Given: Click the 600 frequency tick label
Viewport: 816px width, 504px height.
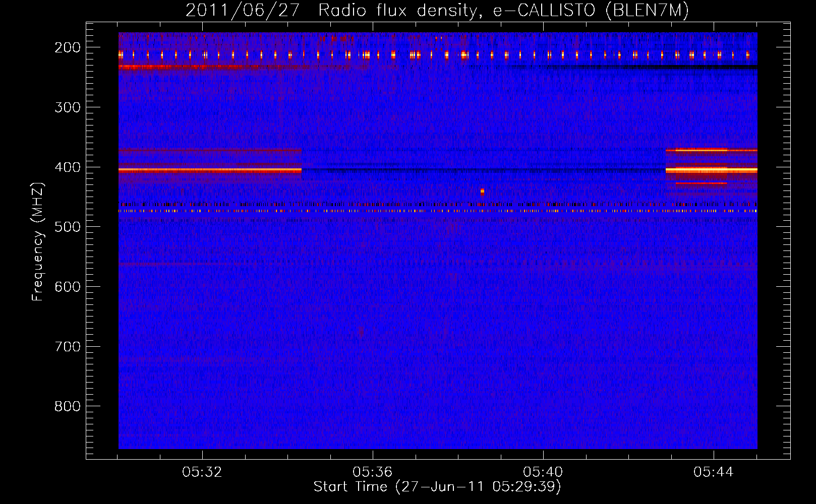Looking at the screenshot, I should [x=68, y=286].
